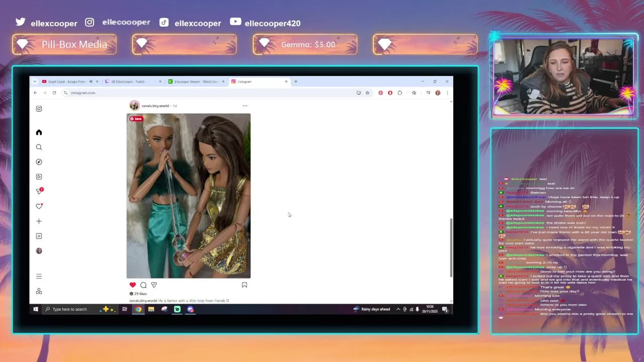Open Chrome three-dot menu
Viewport: 644px width, 362px height.
tap(447, 93)
